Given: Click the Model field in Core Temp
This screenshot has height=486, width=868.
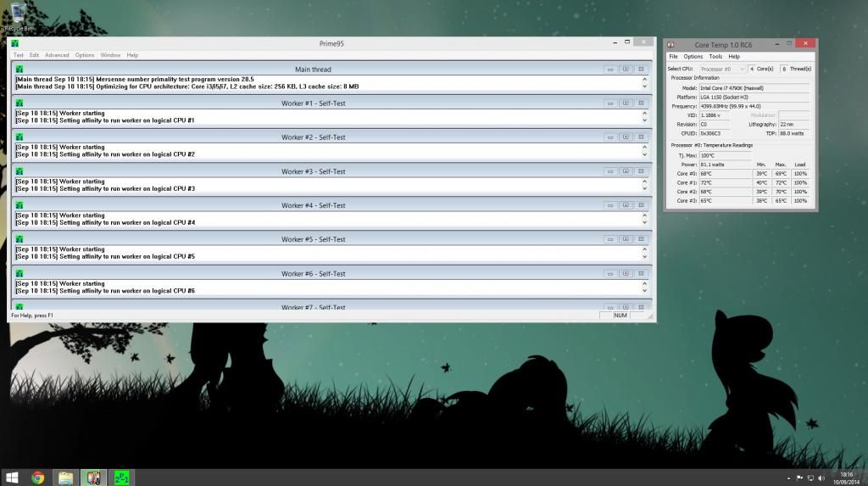Looking at the screenshot, I should click(754, 88).
